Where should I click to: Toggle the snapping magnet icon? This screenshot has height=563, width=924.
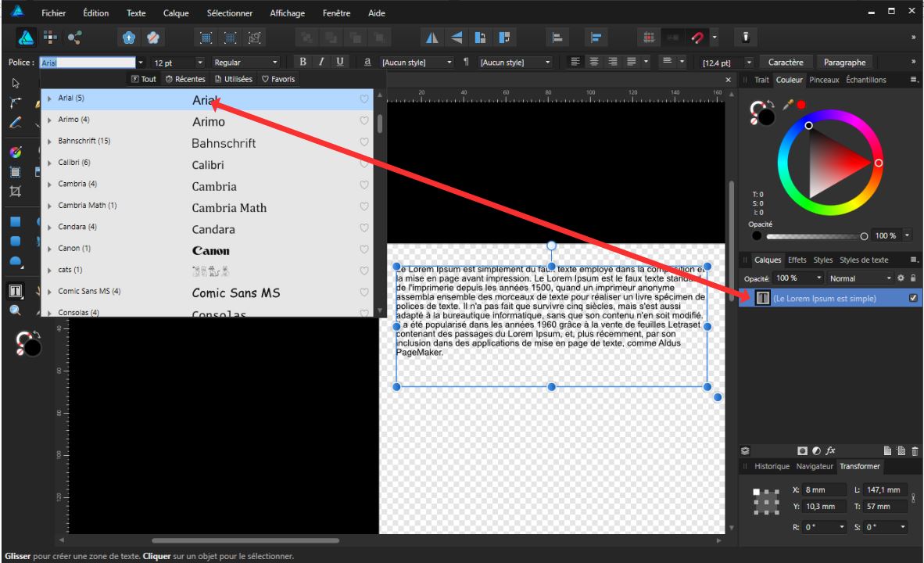pos(697,38)
